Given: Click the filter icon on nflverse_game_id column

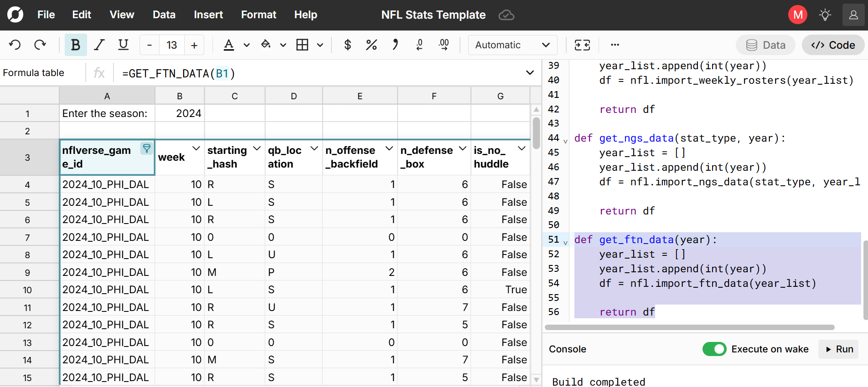Looking at the screenshot, I should point(146,148).
